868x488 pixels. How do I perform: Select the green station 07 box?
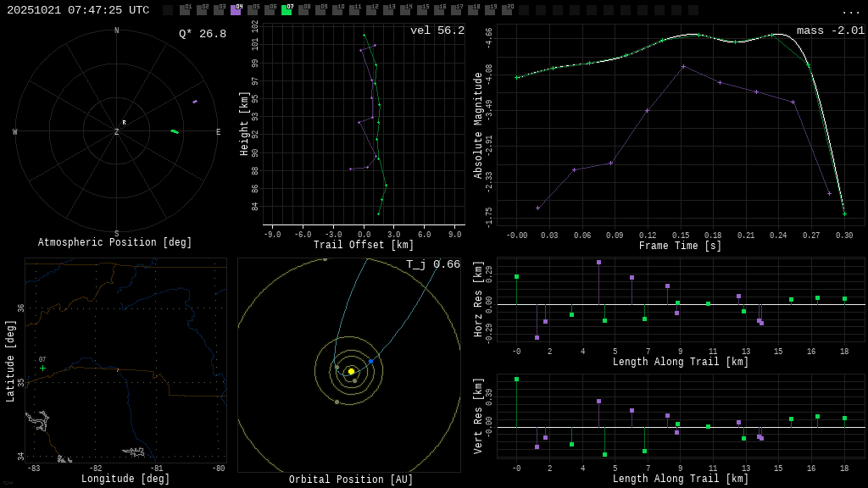tap(287, 10)
